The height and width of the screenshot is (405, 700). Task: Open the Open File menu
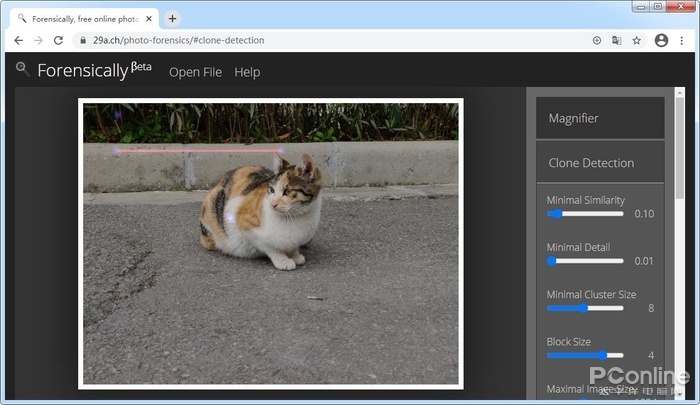(196, 72)
